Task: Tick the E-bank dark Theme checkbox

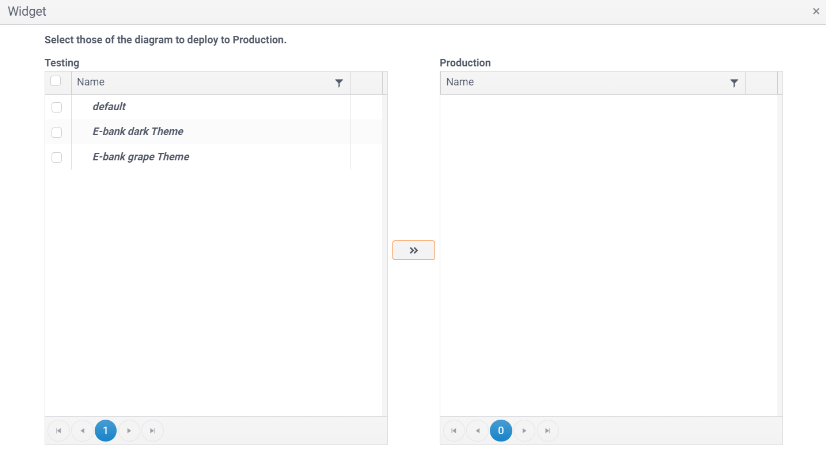Action: tap(57, 132)
